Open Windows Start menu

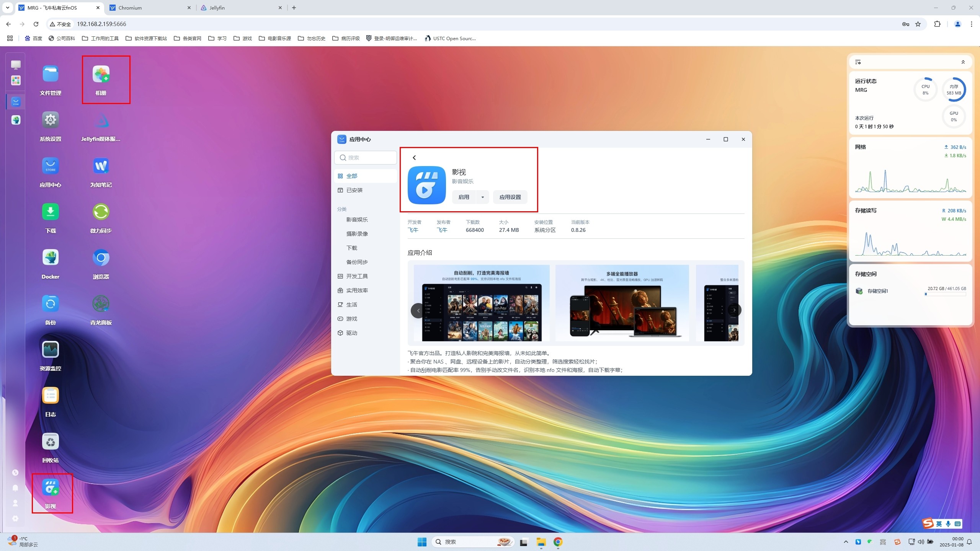pyautogui.click(x=422, y=542)
